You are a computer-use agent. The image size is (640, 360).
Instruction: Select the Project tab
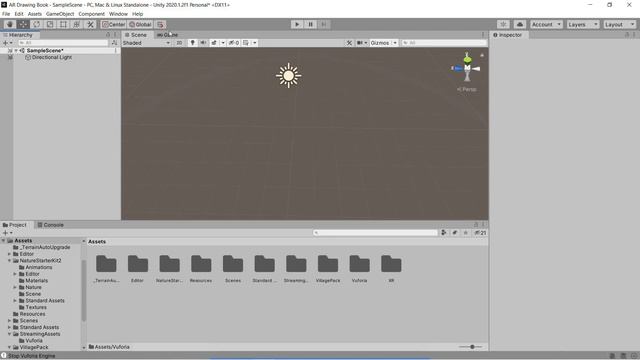15,225
